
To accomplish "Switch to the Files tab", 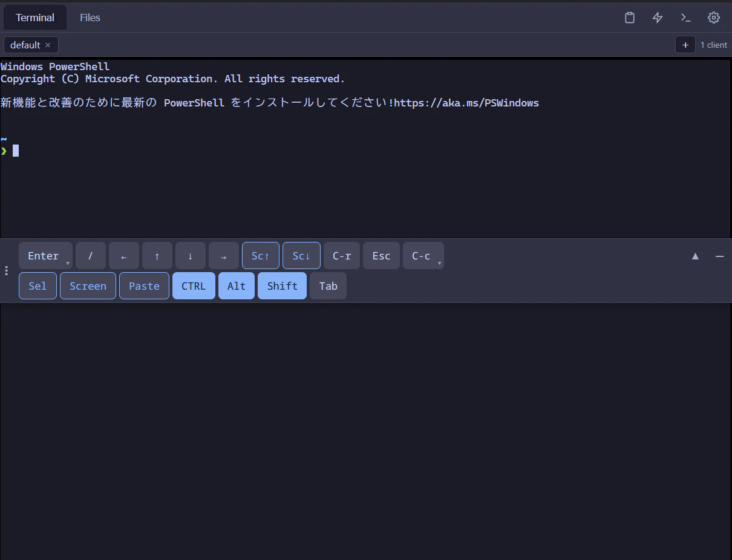I will point(90,18).
